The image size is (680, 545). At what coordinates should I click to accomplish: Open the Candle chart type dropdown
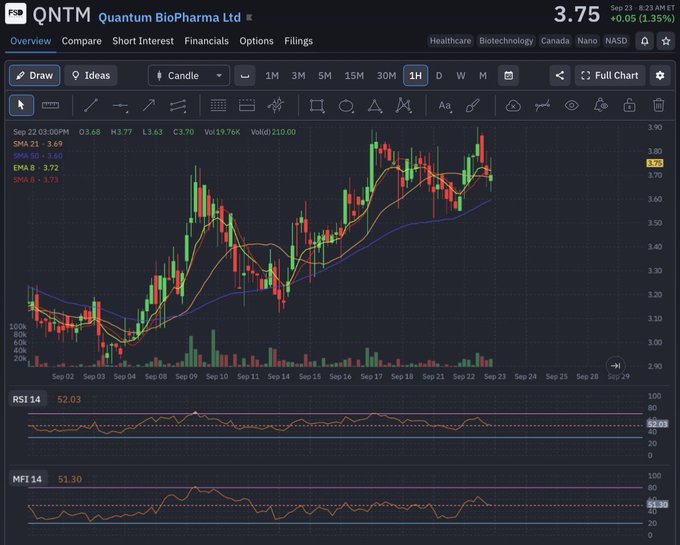[189, 75]
